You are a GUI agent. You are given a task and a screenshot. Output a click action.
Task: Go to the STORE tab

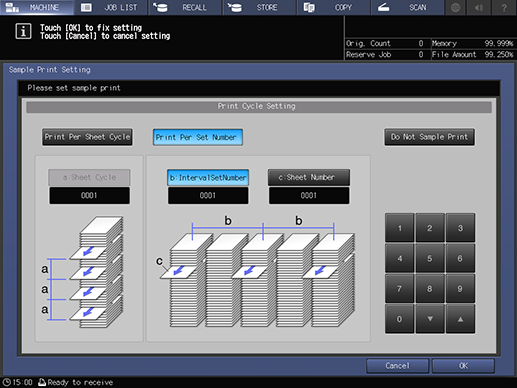pos(260,7)
